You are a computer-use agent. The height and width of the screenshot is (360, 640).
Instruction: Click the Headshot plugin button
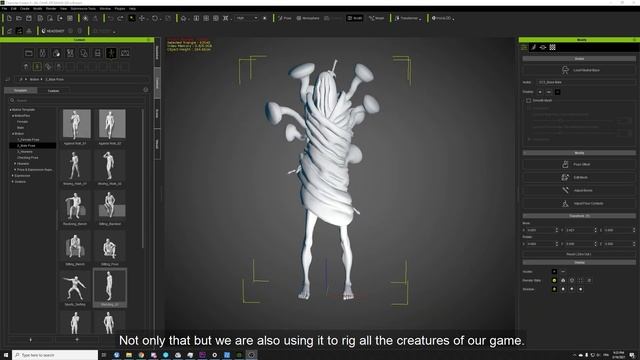tap(53, 31)
